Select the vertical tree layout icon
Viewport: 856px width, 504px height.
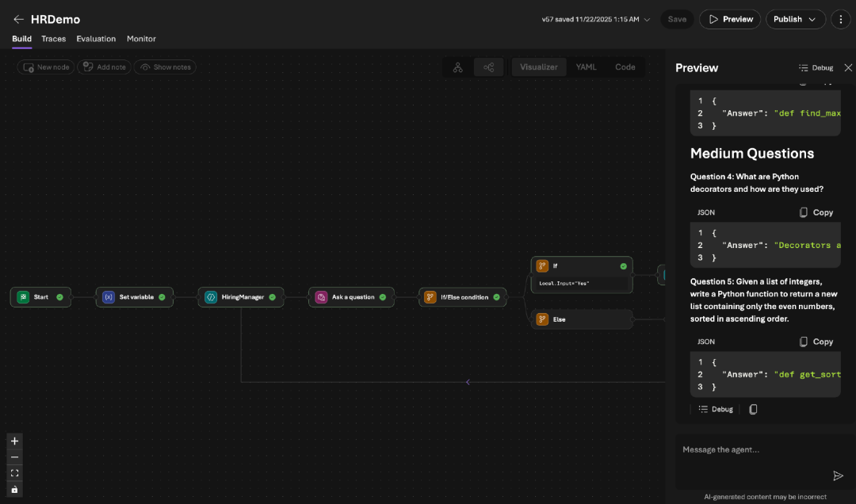(x=458, y=67)
